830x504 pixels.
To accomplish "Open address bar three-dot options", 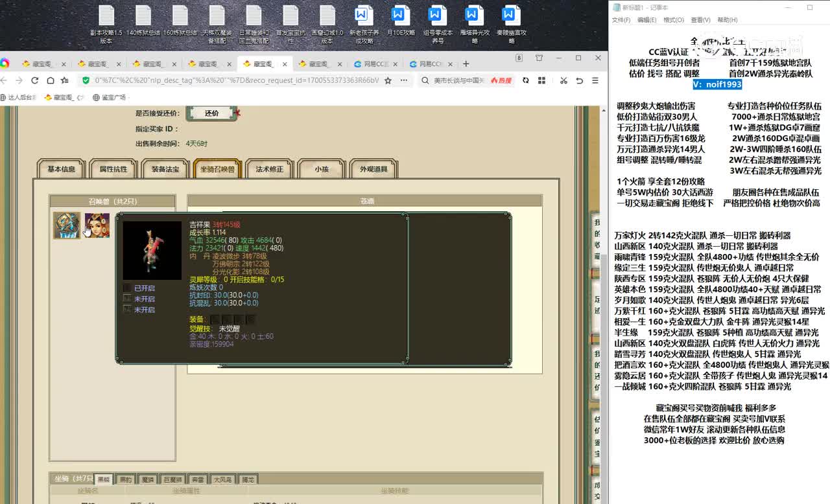I will pos(403,80).
